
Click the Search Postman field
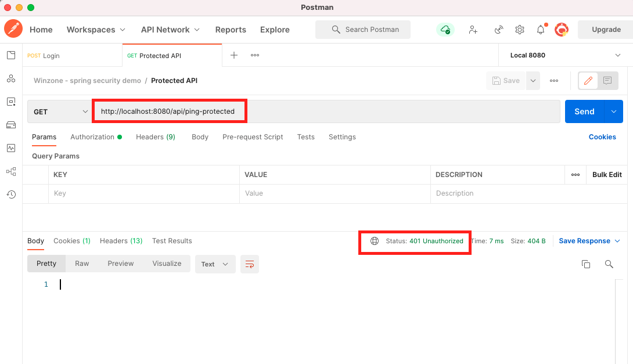[x=363, y=30]
